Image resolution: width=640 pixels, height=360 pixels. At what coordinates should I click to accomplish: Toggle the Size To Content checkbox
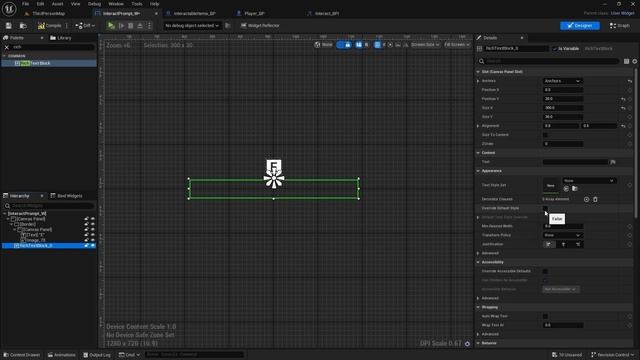click(545, 135)
